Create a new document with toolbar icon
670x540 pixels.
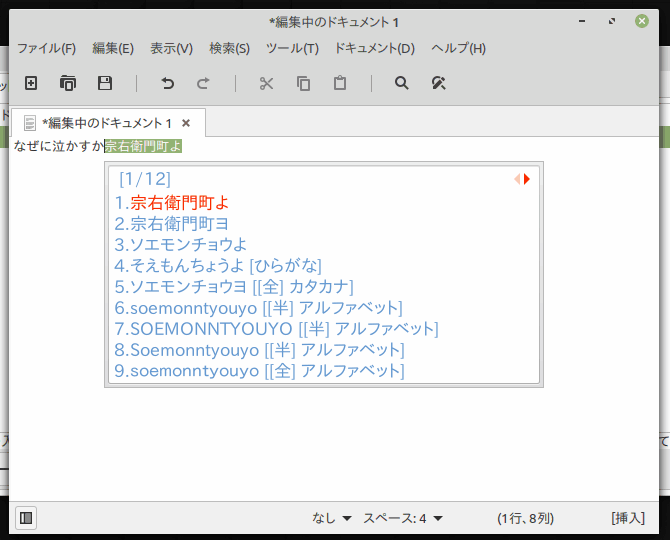click(x=31, y=83)
